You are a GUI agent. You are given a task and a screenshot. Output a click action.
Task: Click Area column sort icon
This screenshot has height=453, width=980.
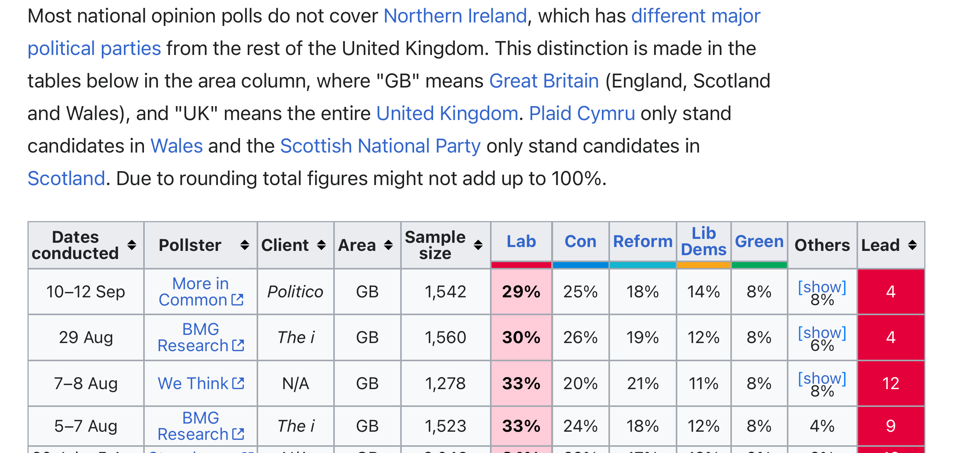(x=388, y=245)
